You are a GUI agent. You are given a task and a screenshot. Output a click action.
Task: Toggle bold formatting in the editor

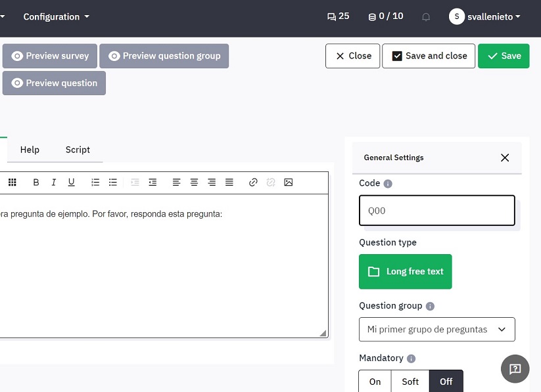click(x=36, y=183)
